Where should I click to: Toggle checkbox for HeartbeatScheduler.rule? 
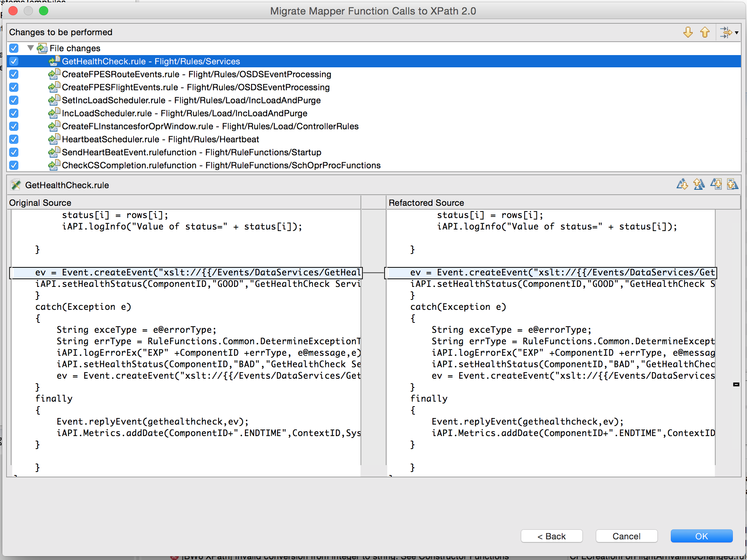[x=14, y=139]
